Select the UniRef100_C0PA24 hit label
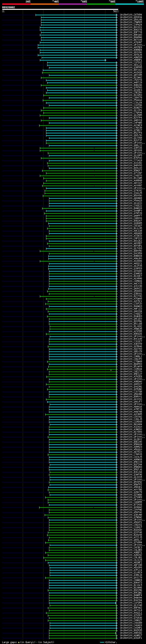The width and height of the screenshot is (146, 644). click(131, 25)
